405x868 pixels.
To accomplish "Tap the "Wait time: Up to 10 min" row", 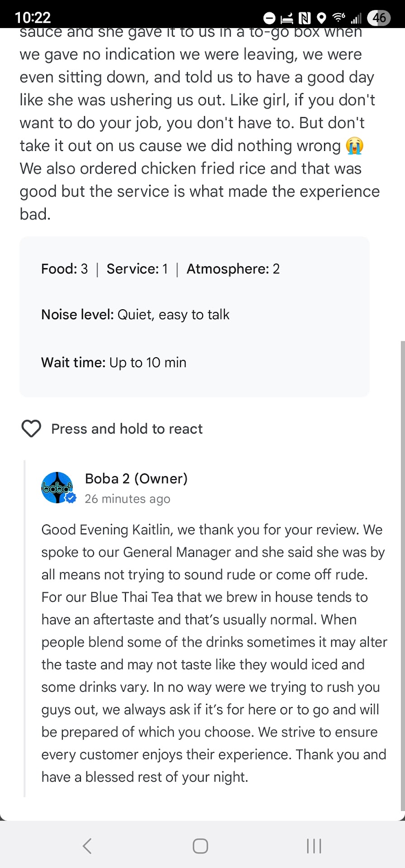I will (114, 363).
